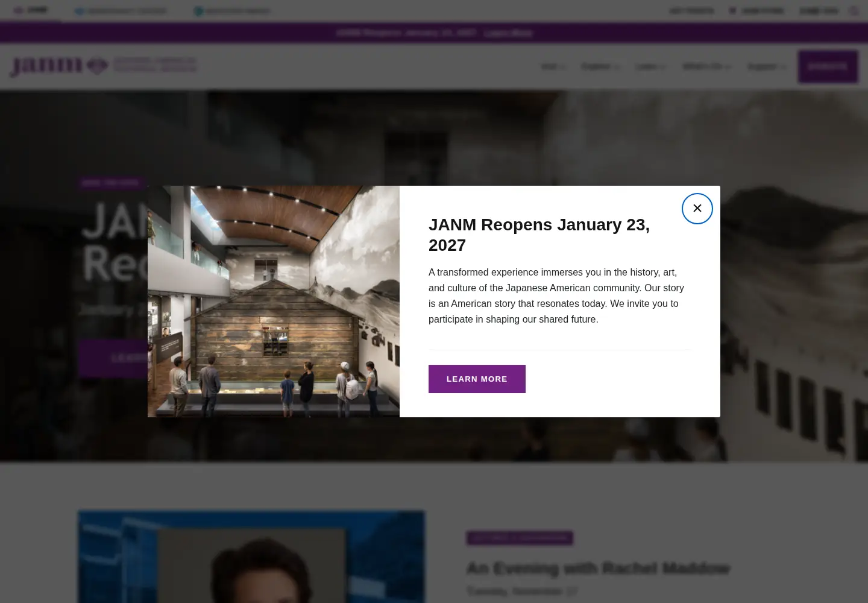Click Get Tickets link in top bar

[691, 11]
